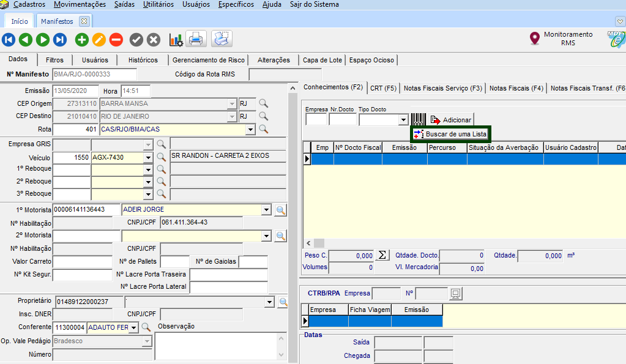Add a new manifest with green plus

click(x=82, y=40)
